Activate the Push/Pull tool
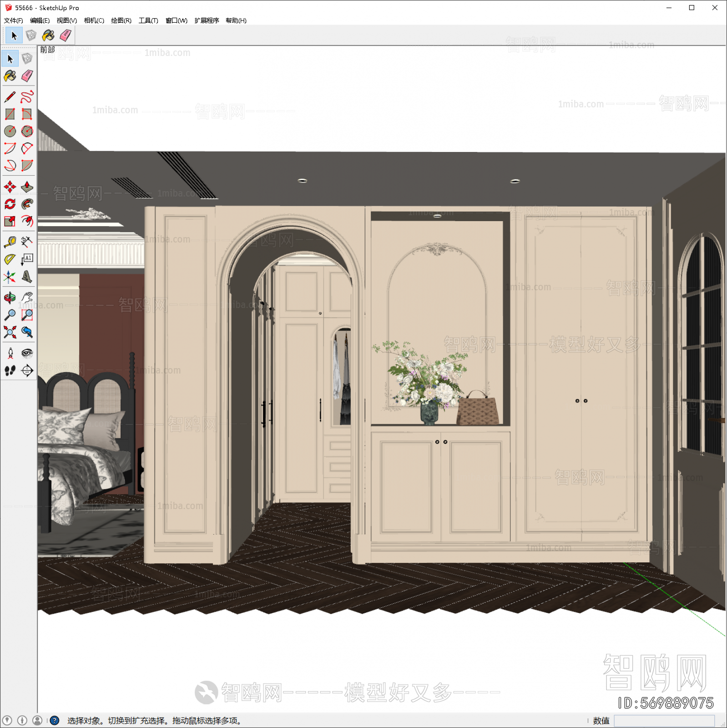This screenshot has height=728, width=727. click(x=27, y=187)
